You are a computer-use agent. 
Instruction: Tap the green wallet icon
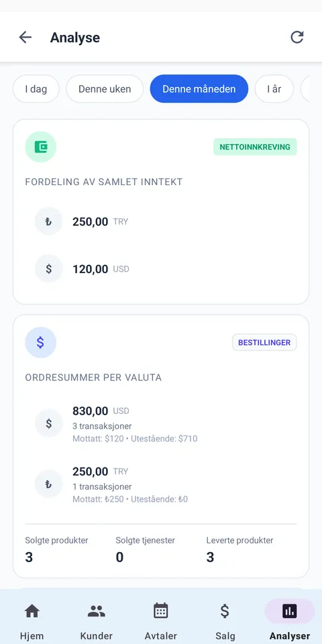[x=41, y=147]
